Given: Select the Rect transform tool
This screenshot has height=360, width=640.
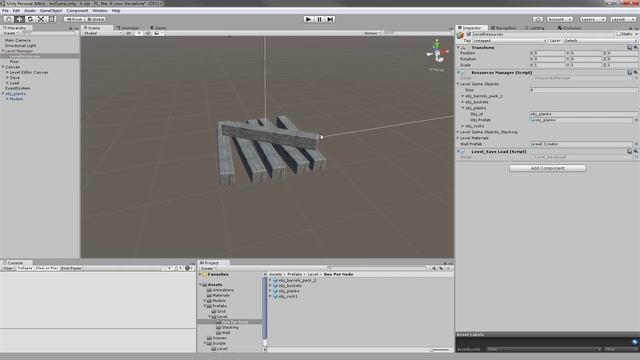Looking at the screenshot, I should [51, 19].
